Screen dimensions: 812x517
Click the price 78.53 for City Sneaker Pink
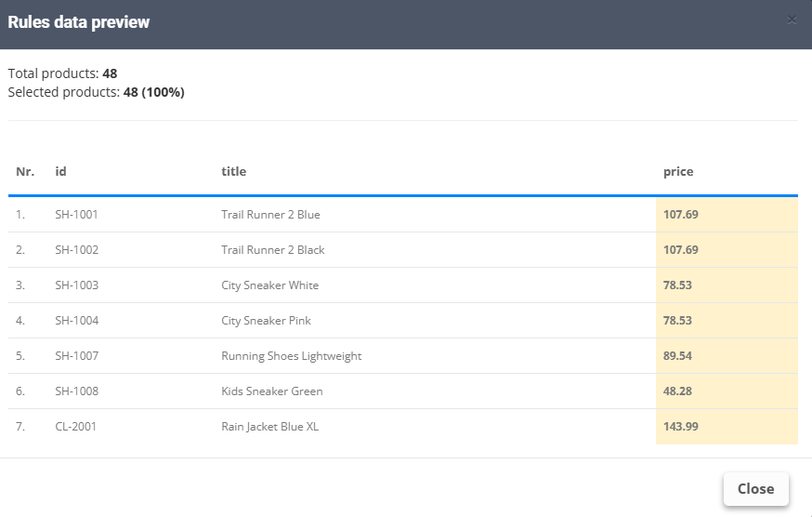point(727,321)
